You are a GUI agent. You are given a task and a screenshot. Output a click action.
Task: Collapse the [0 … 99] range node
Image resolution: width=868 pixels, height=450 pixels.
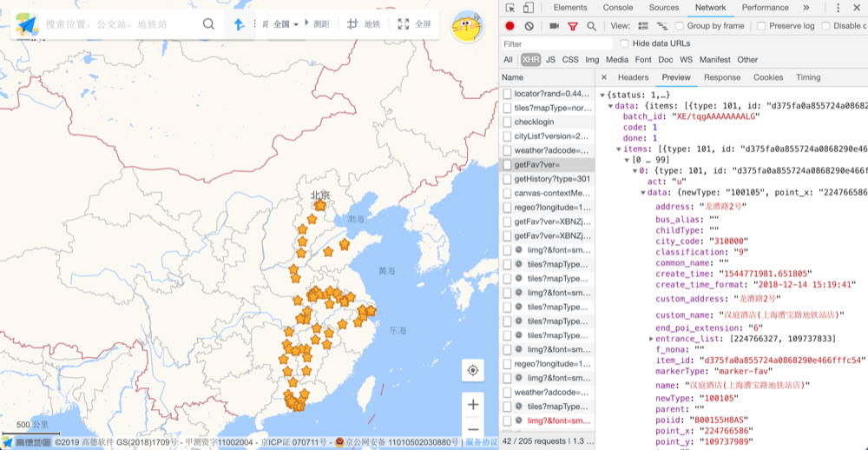coord(628,160)
